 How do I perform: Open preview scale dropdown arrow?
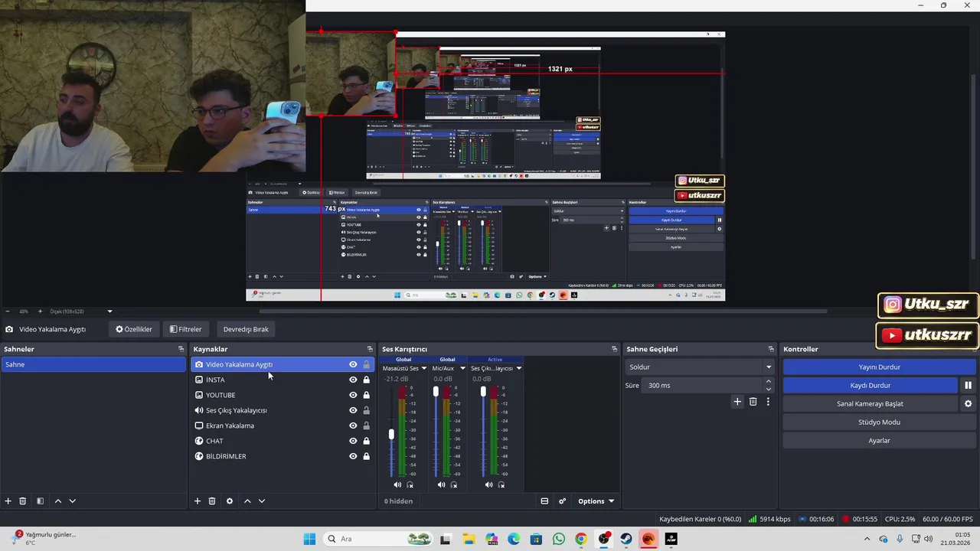[109, 311]
